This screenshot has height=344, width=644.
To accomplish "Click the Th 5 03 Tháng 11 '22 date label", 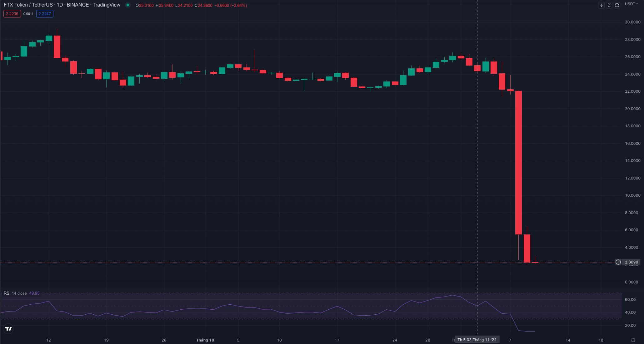I will 477,340.
